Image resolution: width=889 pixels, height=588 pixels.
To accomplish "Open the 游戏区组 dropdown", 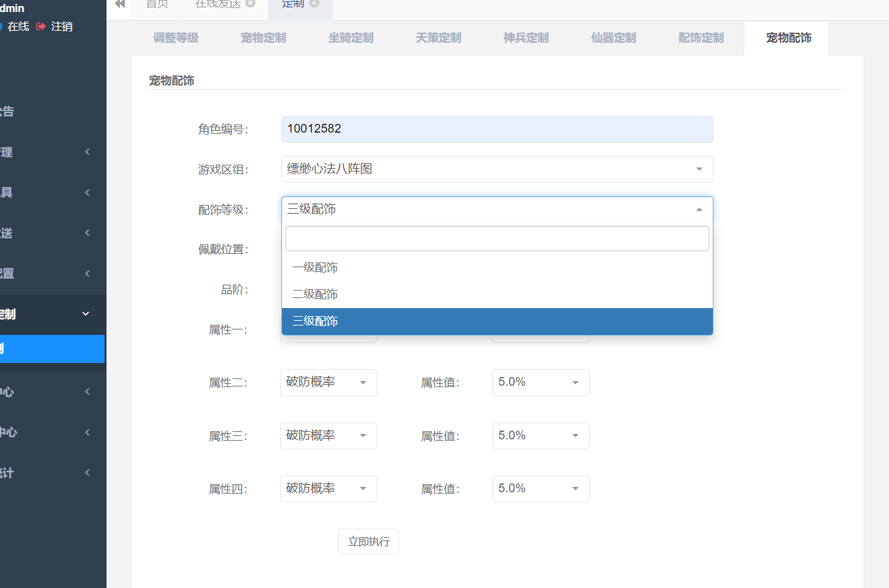I will [497, 169].
